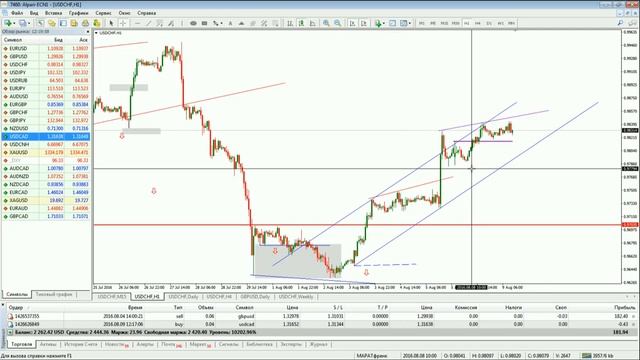Select the ellipse drawing tool
The height and width of the screenshot is (360, 640).
pyautogui.click(x=193, y=23)
